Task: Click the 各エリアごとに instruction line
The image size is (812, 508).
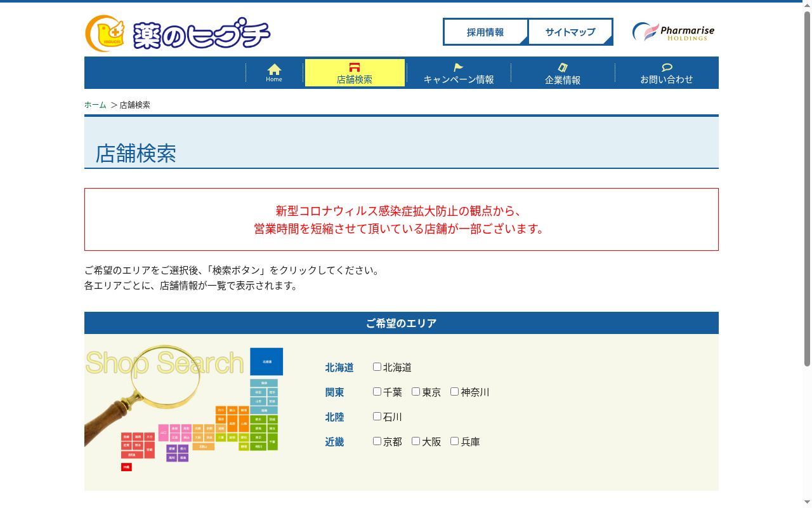Action: pyautogui.click(x=192, y=286)
